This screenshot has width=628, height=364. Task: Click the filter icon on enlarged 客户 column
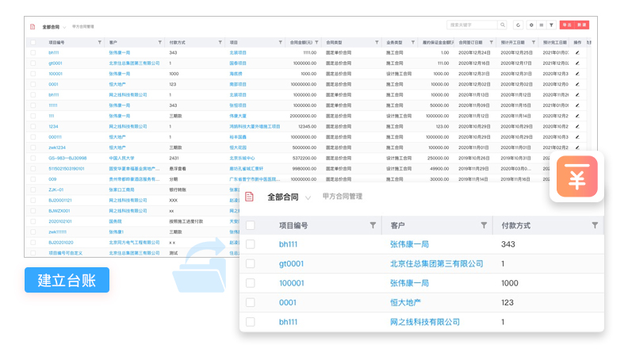click(484, 225)
